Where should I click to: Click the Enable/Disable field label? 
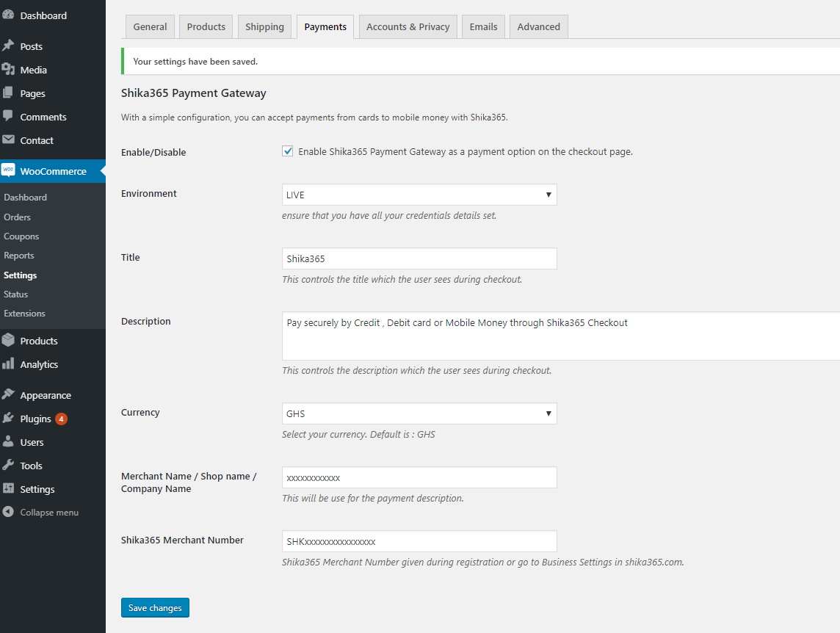[153, 152]
